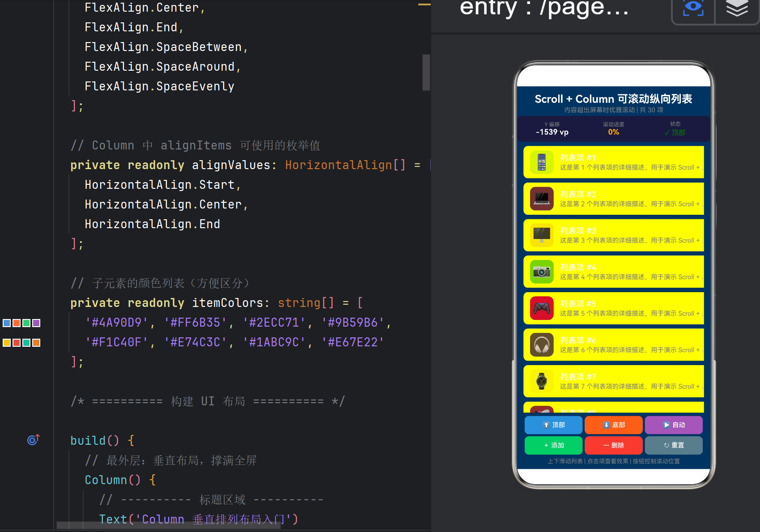Tap the red 删除 delete button
760x532 pixels.
(613, 445)
